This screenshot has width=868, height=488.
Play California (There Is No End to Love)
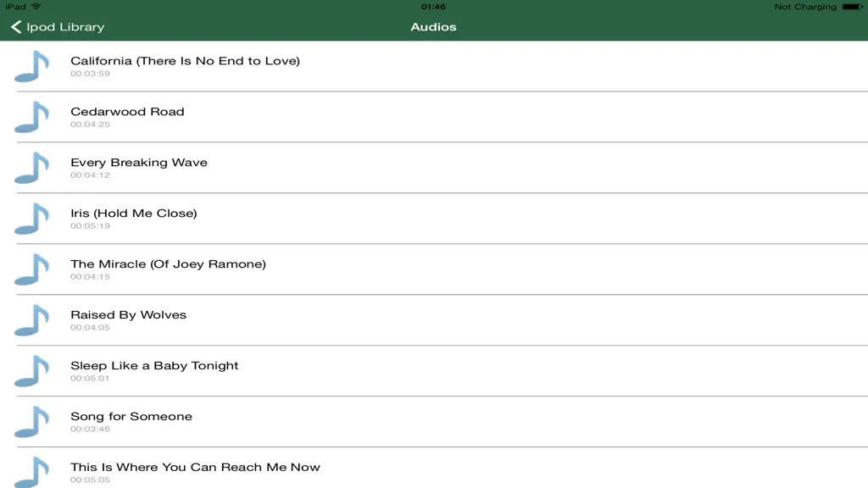pyautogui.click(x=434, y=66)
